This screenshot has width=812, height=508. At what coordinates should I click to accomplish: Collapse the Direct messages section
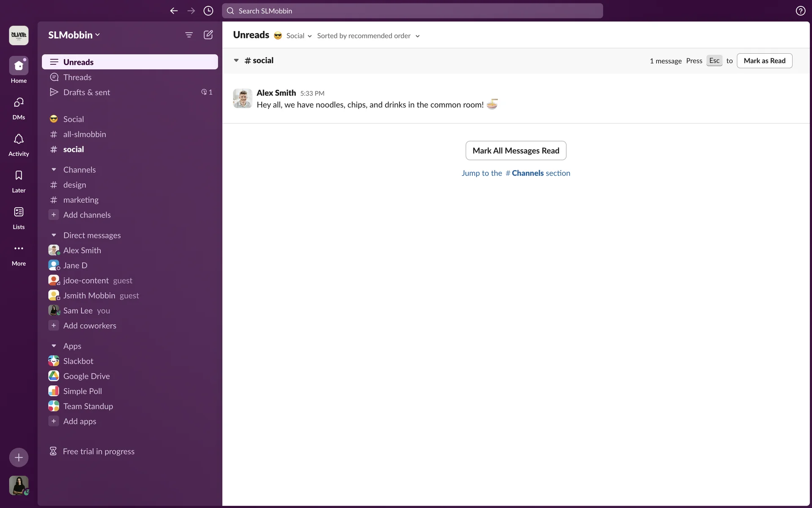(x=54, y=235)
